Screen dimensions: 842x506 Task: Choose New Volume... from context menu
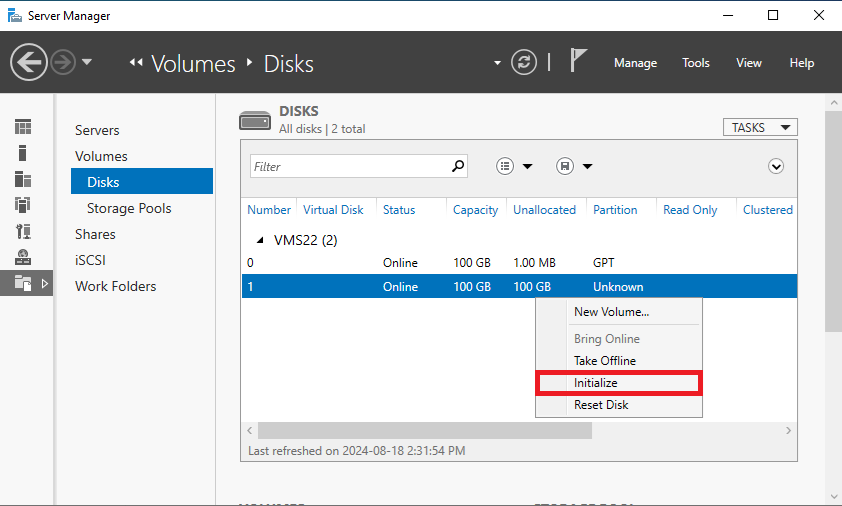pos(619,312)
